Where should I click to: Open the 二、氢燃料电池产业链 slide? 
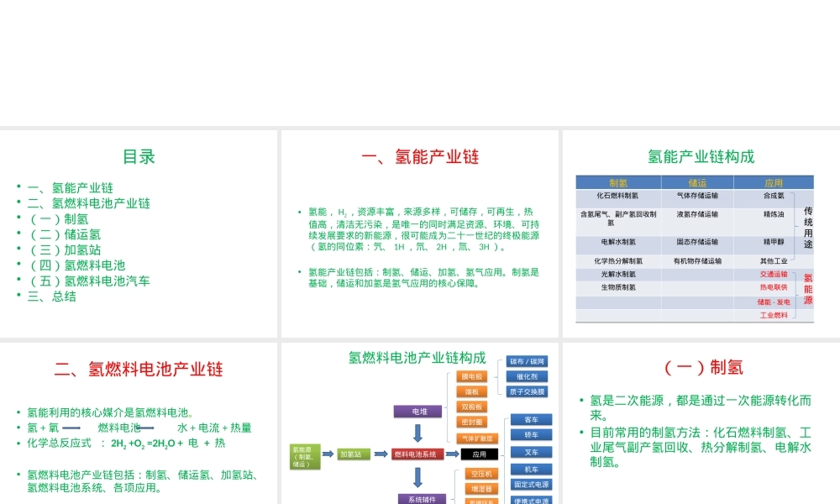pyautogui.click(x=139, y=423)
